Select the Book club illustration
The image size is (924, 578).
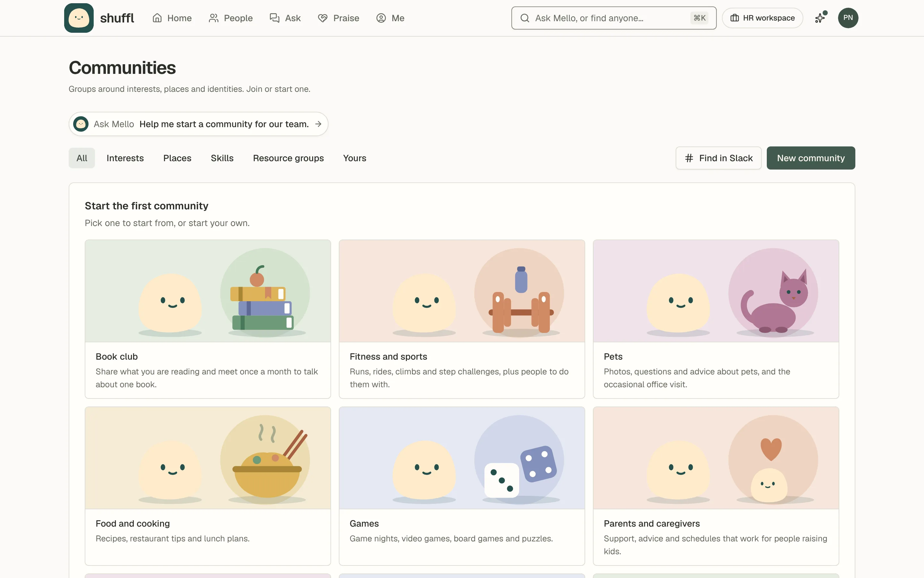coord(208,291)
